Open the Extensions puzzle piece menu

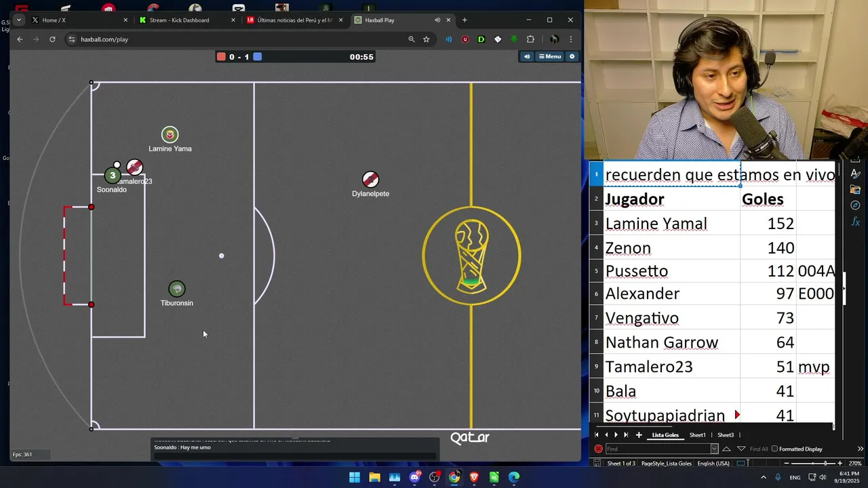coord(530,39)
